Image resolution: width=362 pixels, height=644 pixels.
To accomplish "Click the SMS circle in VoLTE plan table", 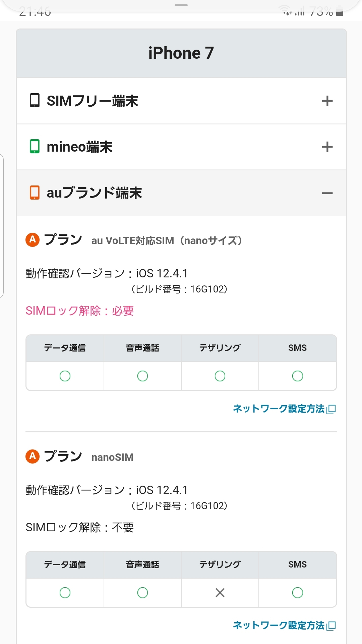I will pyautogui.click(x=297, y=376).
